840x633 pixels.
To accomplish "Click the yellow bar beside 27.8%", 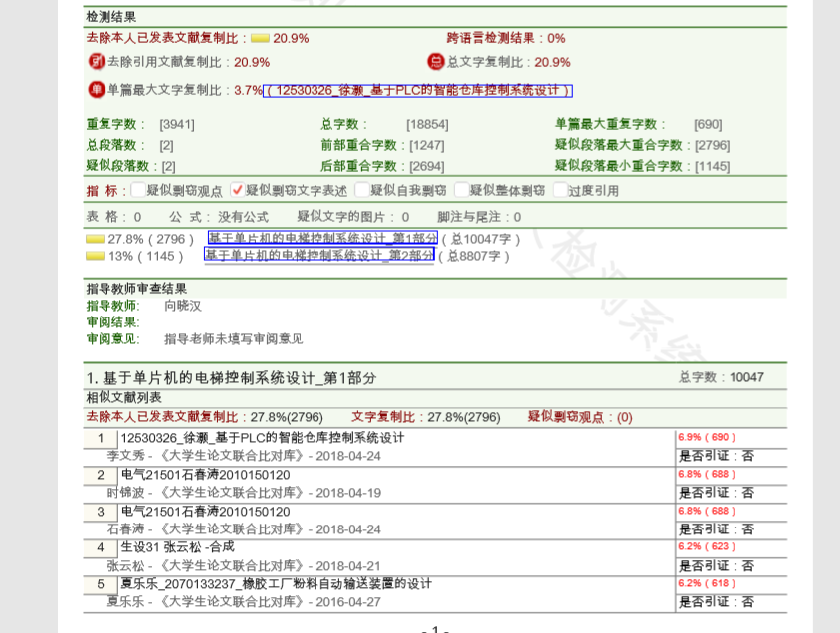I will click(x=95, y=239).
